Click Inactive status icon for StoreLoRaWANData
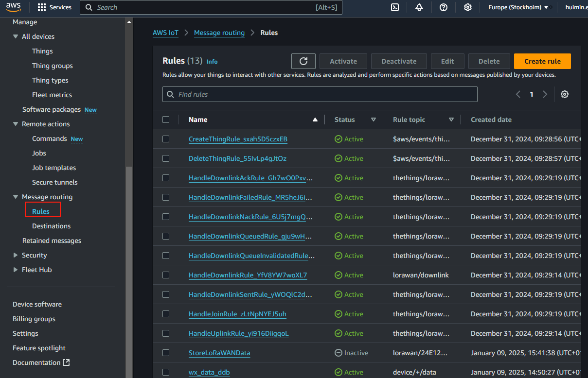The height and width of the screenshot is (378, 588). point(339,353)
